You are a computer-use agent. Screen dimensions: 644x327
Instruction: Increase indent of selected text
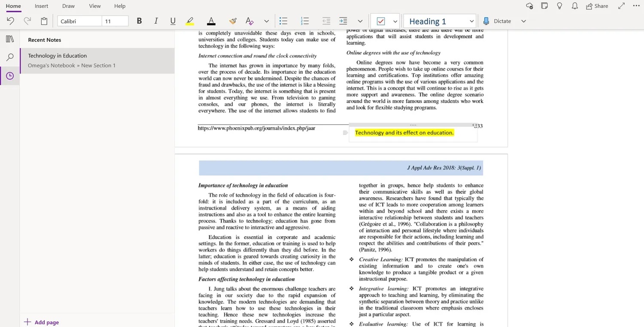(x=343, y=21)
